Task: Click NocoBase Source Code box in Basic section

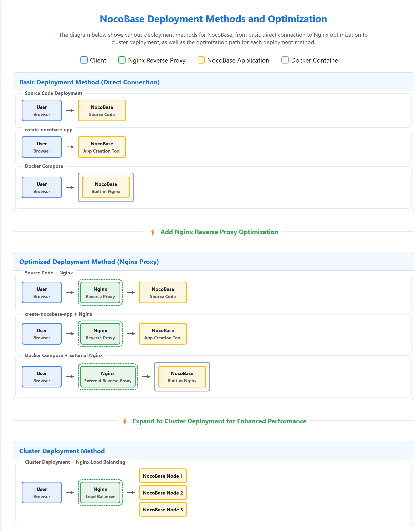Action: point(102,110)
